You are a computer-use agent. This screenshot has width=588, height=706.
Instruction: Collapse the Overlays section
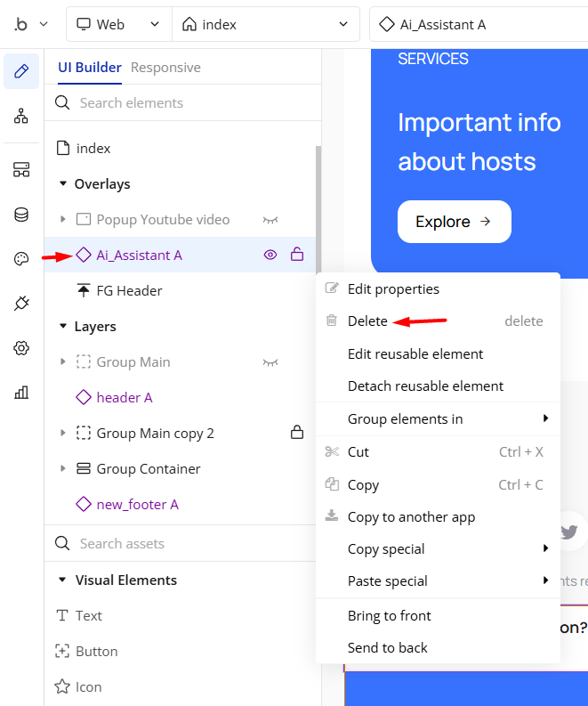pos(63,183)
